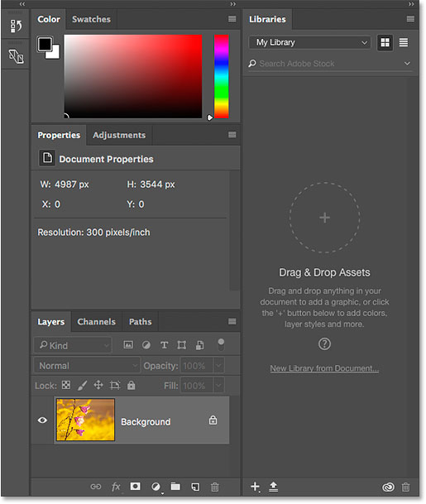Pick a color in the color field
Image resolution: width=426 pixels, height=504 pixels.
point(133,76)
